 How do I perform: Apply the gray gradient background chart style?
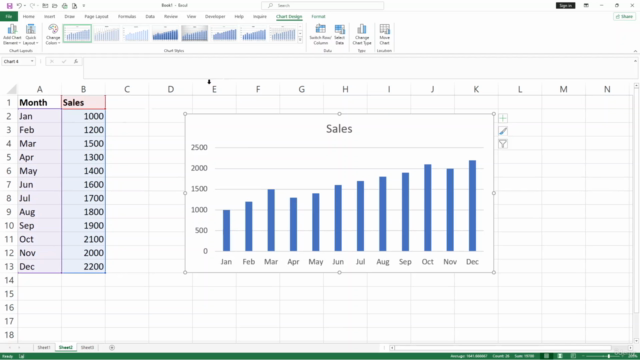tap(195, 33)
